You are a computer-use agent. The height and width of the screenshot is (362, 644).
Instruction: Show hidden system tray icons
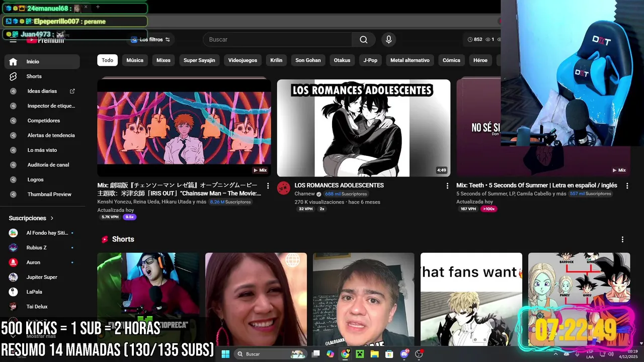click(556, 354)
